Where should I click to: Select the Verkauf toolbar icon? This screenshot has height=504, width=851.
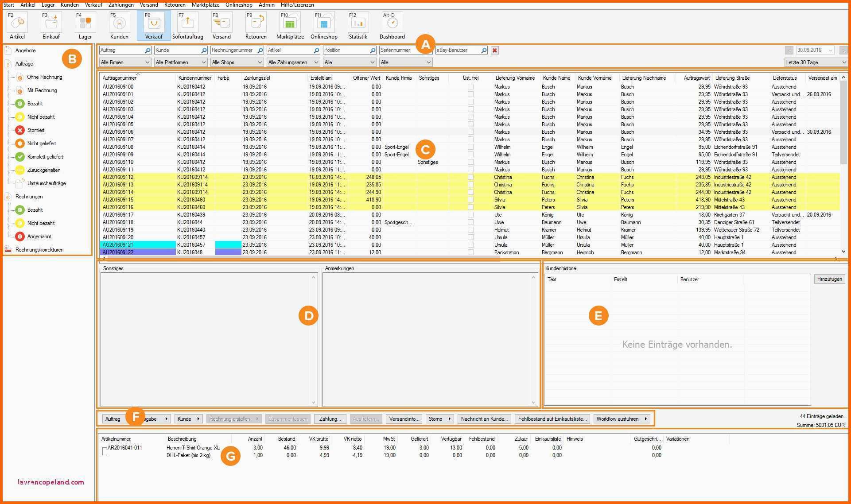[154, 26]
